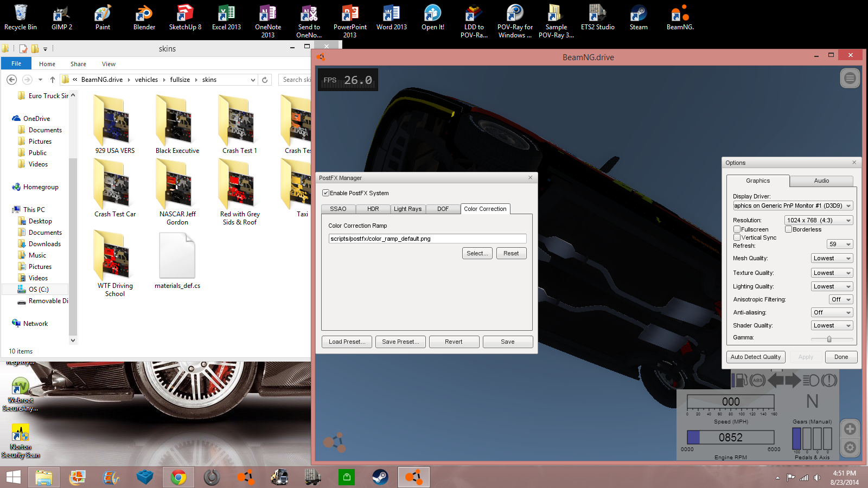
Task: Launch GIMP 2 from desktop
Action: pos(62,17)
